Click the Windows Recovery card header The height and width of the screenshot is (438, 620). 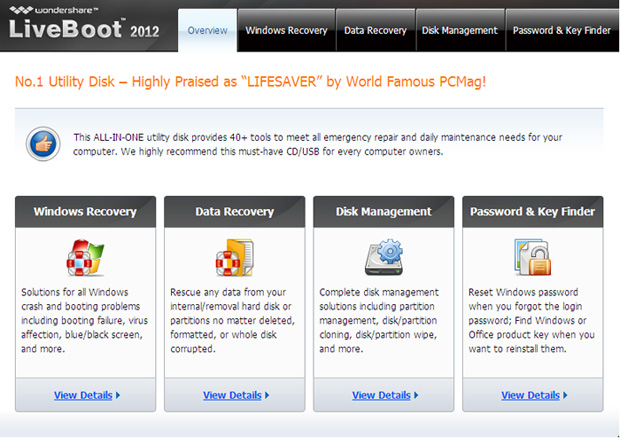(x=85, y=211)
